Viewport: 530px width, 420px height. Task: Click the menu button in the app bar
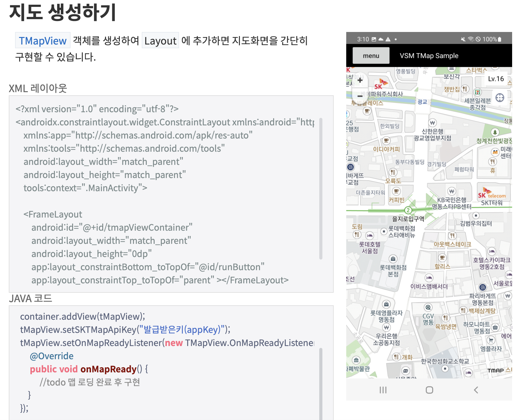coord(371,55)
